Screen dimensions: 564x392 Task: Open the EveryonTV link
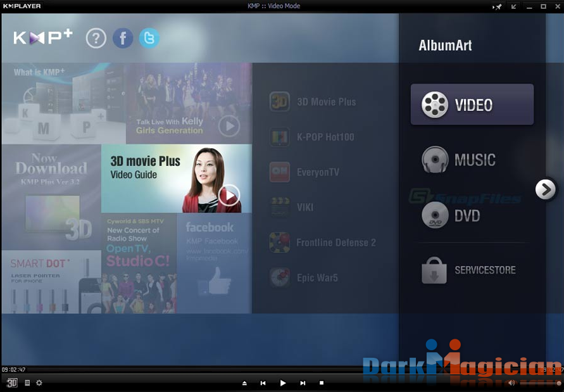(318, 172)
